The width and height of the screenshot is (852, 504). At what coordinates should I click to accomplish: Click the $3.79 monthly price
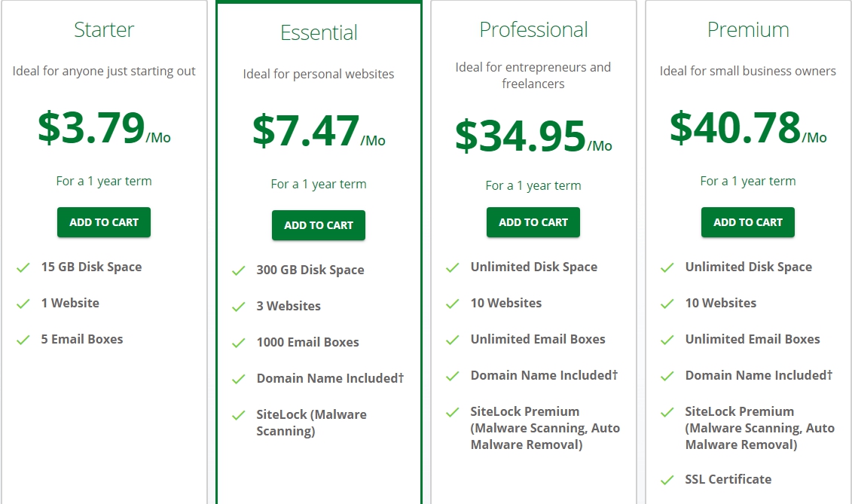coord(92,127)
